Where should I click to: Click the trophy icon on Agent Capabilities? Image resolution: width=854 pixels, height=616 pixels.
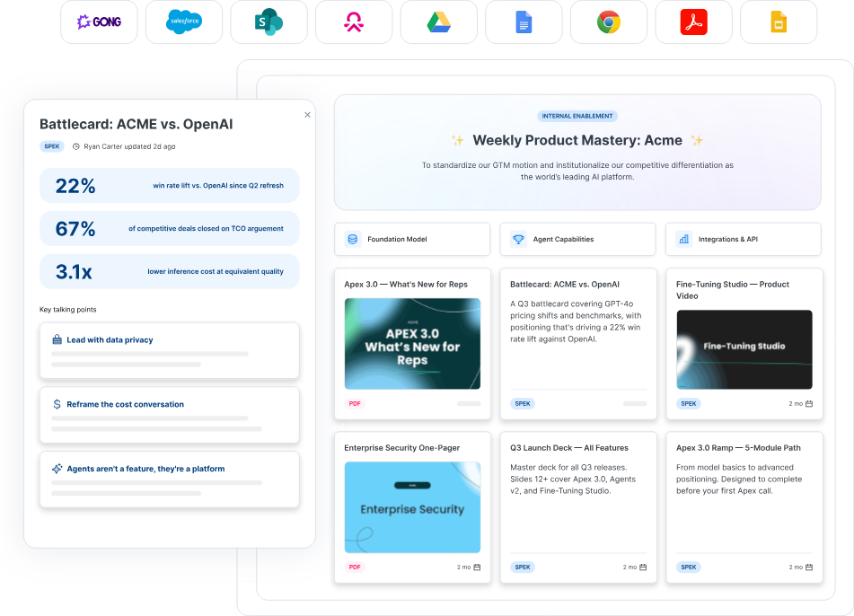tap(518, 239)
